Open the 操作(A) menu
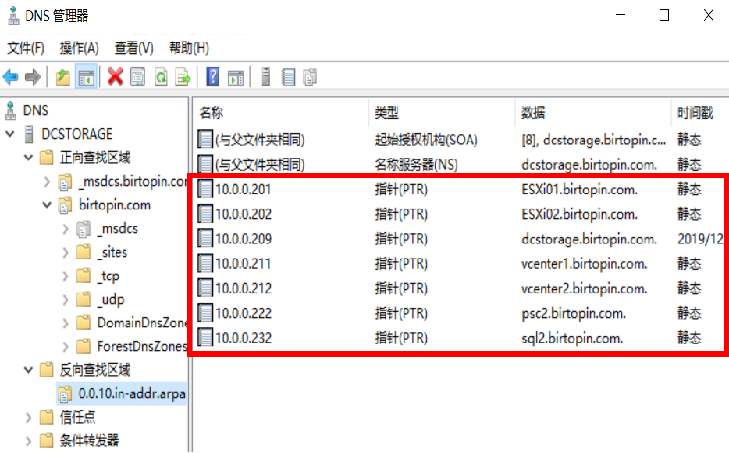Screen dimensions: 729x453 (79, 48)
